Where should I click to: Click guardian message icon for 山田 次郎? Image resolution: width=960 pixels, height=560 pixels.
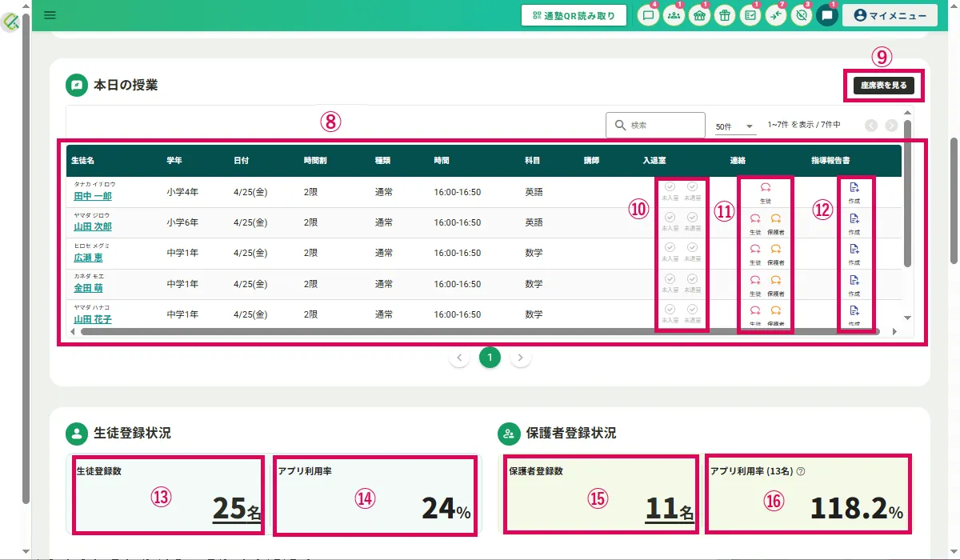(x=775, y=218)
